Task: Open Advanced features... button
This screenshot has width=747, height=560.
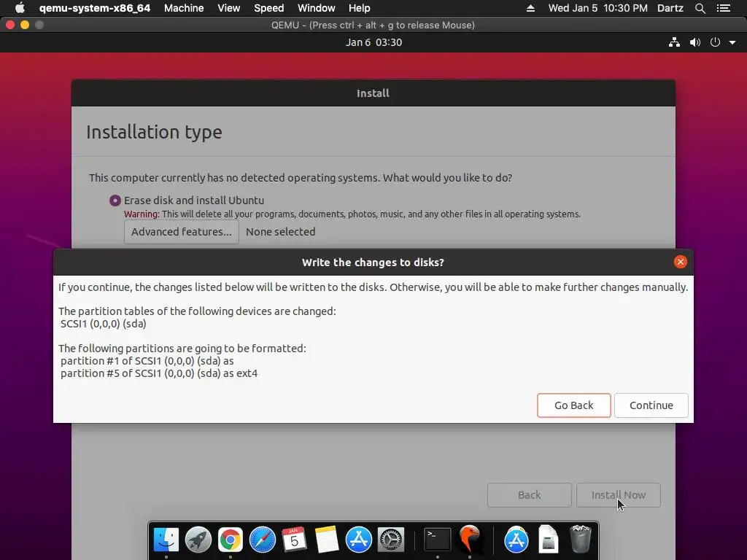Action: coord(182,232)
